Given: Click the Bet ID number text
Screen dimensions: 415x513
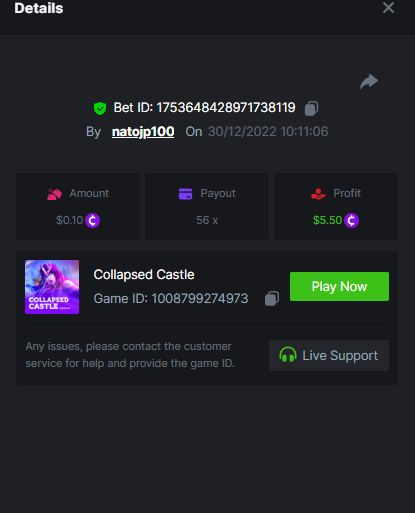Looking at the screenshot, I should point(226,108).
